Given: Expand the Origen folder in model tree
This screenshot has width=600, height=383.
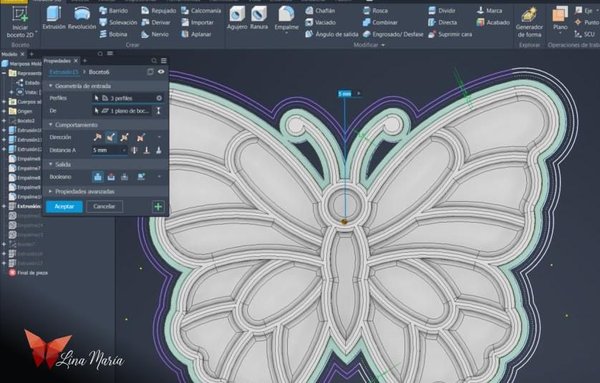Looking at the screenshot, I should (4, 111).
